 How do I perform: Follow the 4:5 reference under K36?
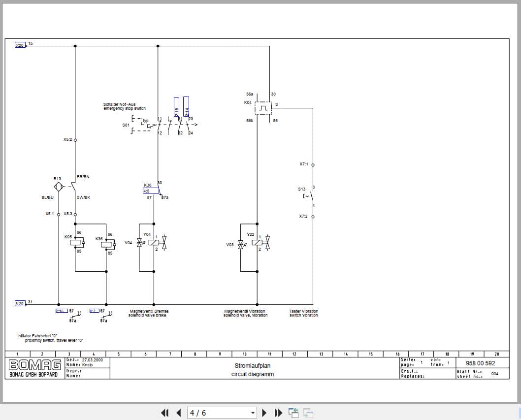click(x=151, y=191)
